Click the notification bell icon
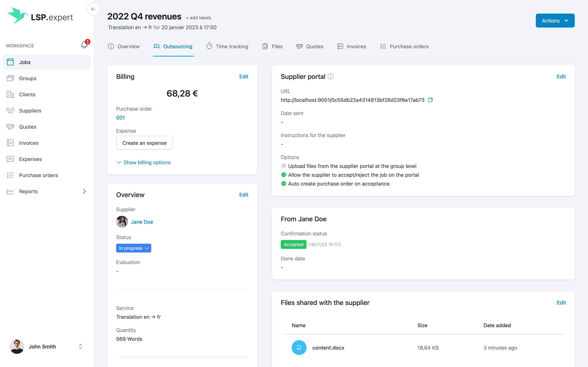Screen dimensions: 588x367 pyautogui.click(x=84, y=45)
